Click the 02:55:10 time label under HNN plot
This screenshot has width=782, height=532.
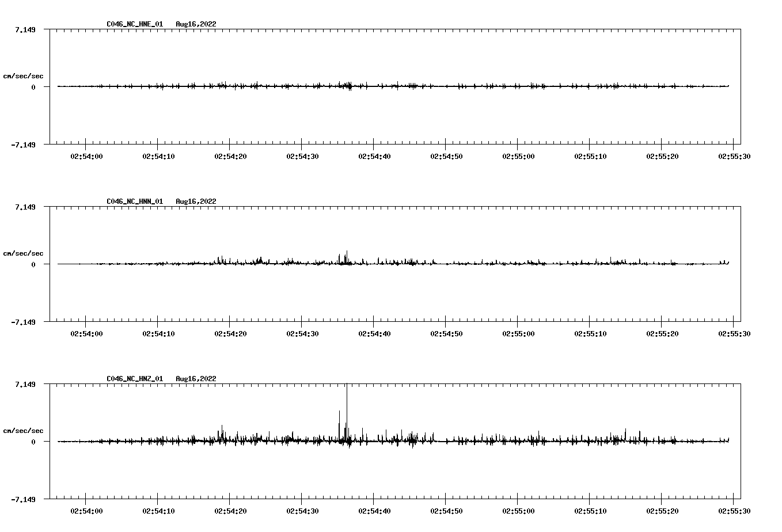(591, 333)
